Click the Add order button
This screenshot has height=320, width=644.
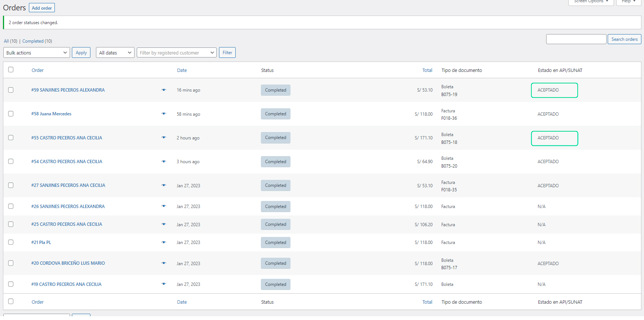click(x=42, y=8)
